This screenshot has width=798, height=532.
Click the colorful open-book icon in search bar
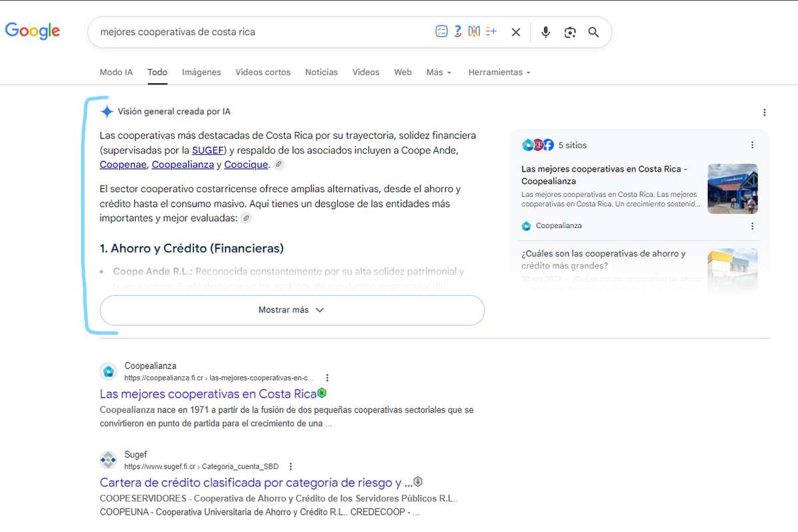(474, 31)
